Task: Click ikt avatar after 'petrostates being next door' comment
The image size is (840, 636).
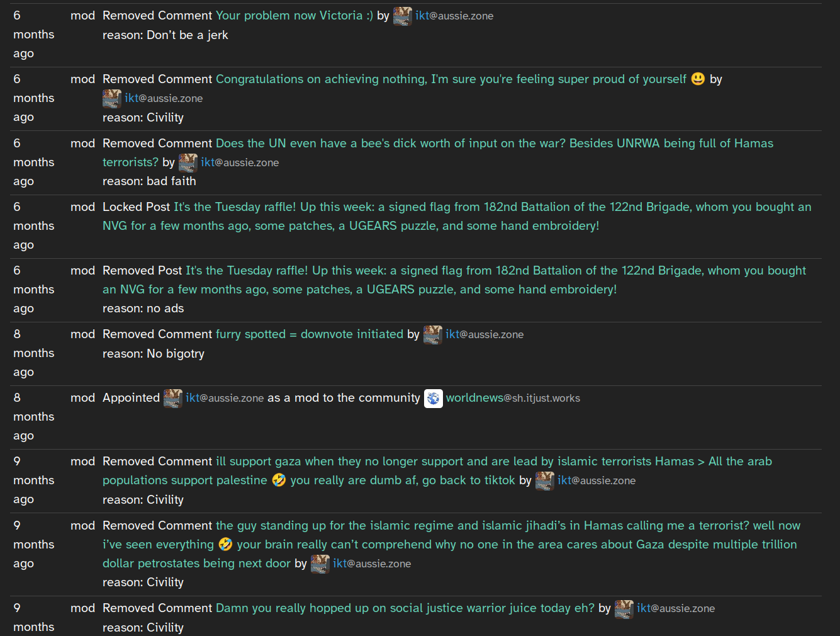Action: coord(320,564)
